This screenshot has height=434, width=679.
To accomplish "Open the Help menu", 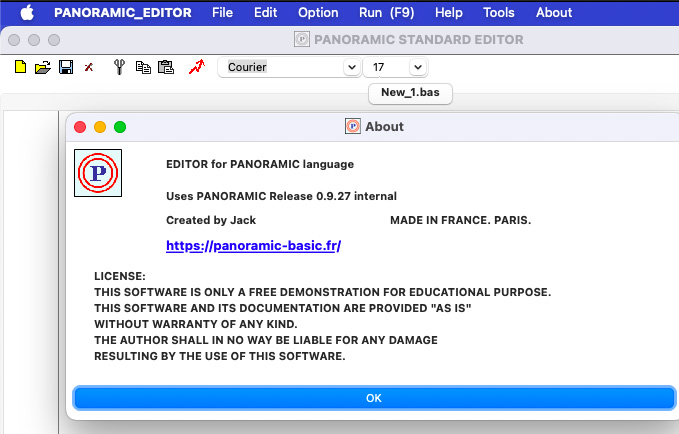I will (x=449, y=13).
